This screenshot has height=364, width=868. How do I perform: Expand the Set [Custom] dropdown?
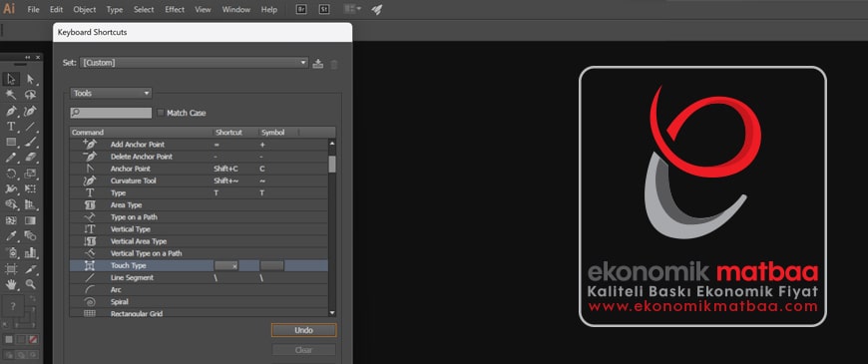(x=194, y=63)
